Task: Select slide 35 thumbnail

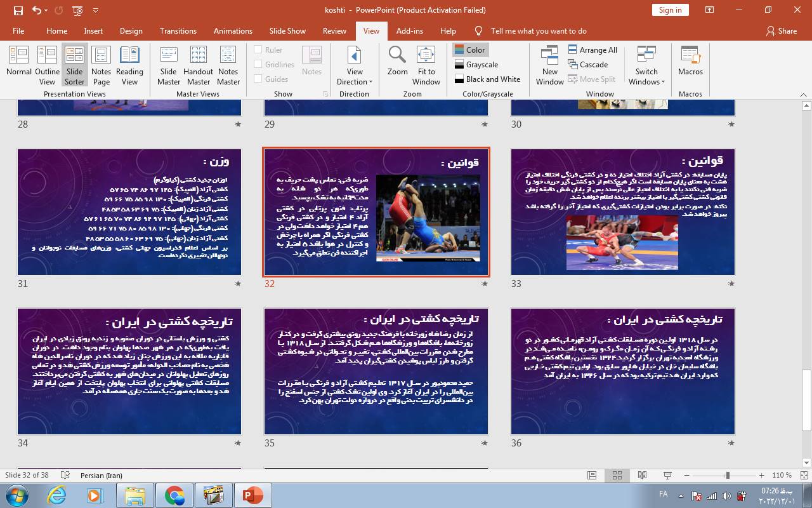Action: click(x=376, y=371)
